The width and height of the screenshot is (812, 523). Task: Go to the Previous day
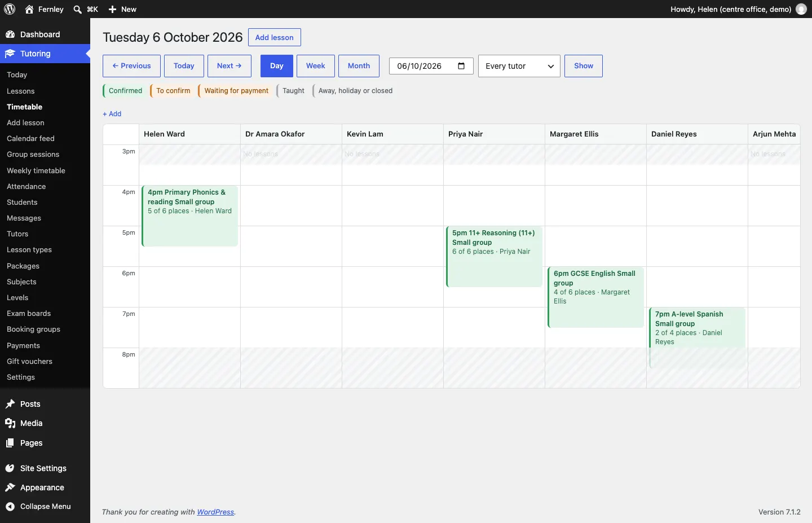coord(131,66)
